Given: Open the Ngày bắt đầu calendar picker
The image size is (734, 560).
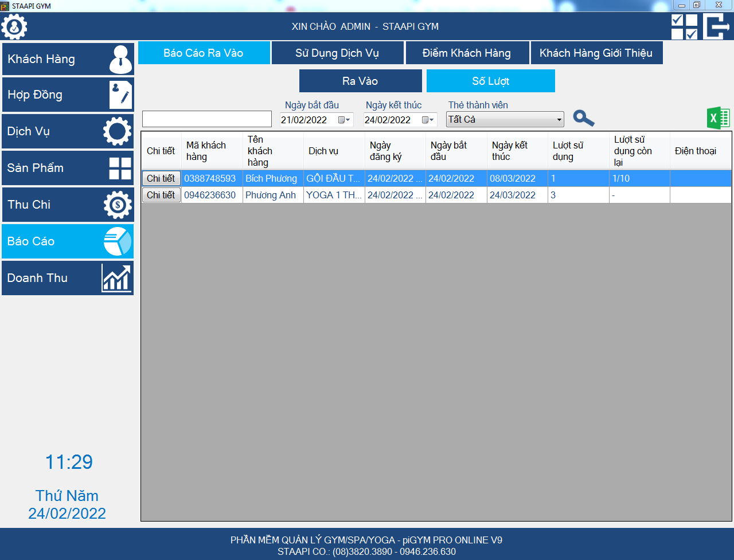Looking at the screenshot, I should [x=344, y=120].
